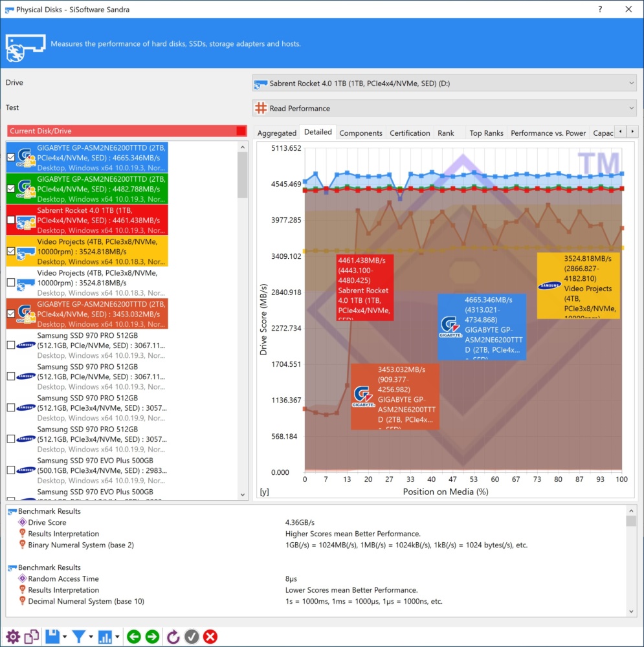Viewport: 644px width, 647px height.
Task: Check the first Samsung 970 PRO 3067.11 SED entry
Action: (x=11, y=345)
